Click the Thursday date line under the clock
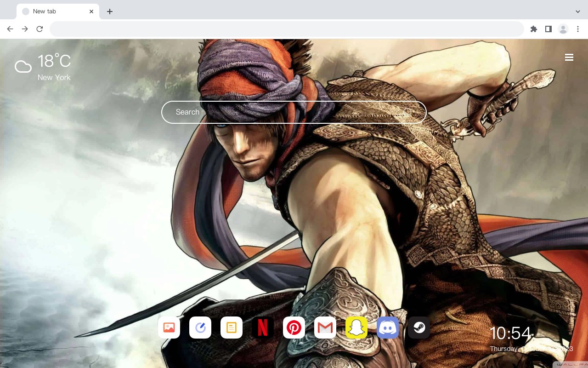This screenshot has height=368, width=588. click(531, 349)
